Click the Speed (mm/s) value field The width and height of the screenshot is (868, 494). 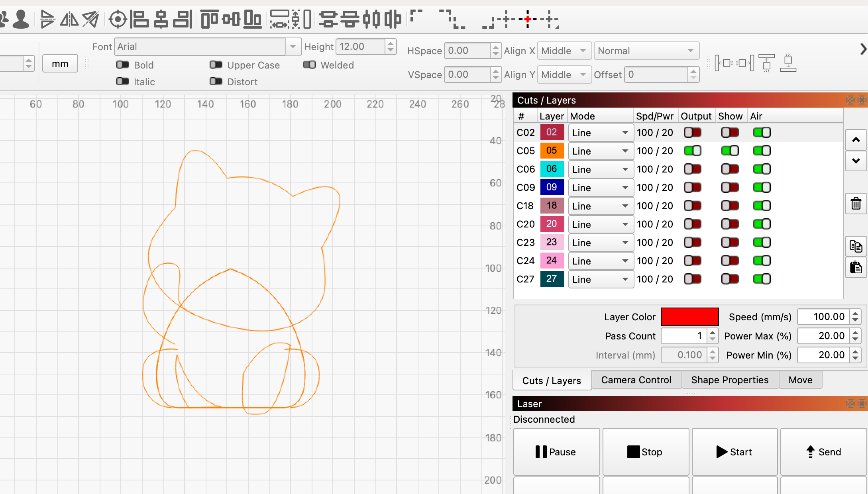pyautogui.click(x=823, y=317)
